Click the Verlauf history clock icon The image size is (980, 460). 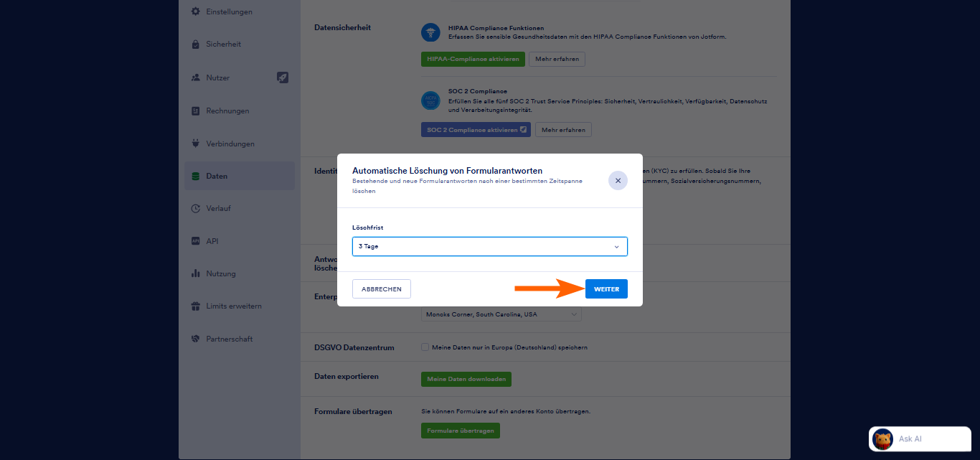pyautogui.click(x=195, y=209)
